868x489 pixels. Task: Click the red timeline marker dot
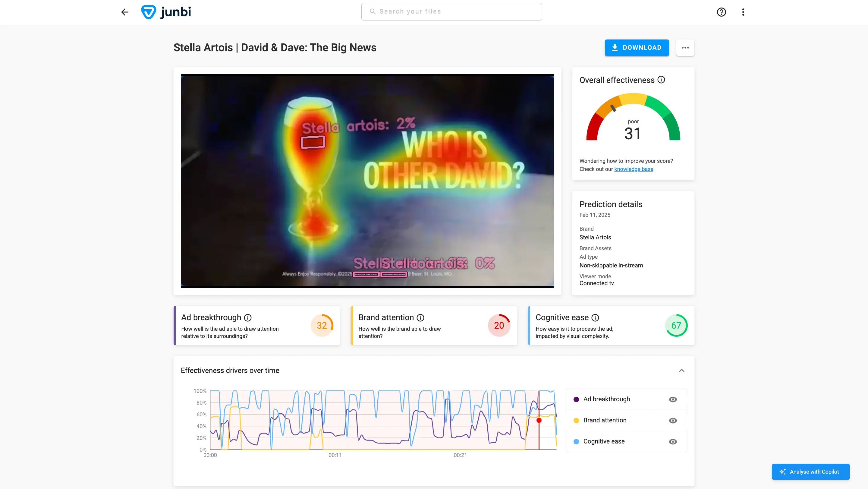pos(539,420)
